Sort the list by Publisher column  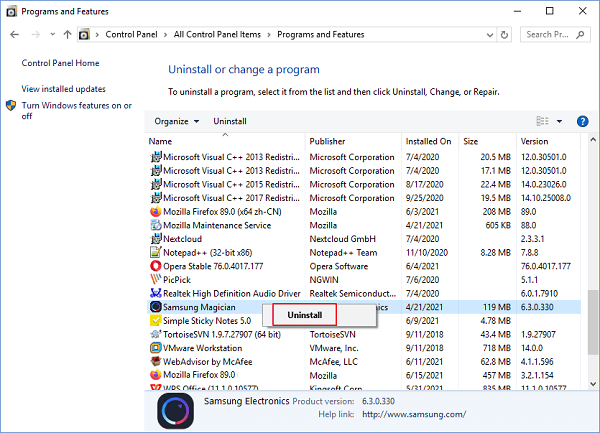click(x=327, y=141)
